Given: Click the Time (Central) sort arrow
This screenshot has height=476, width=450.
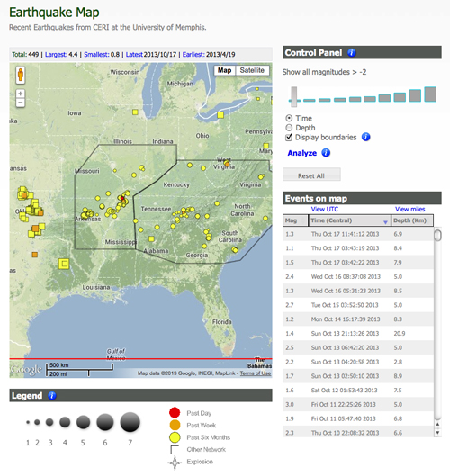Looking at the screenshot, I should tap(385, 222).
